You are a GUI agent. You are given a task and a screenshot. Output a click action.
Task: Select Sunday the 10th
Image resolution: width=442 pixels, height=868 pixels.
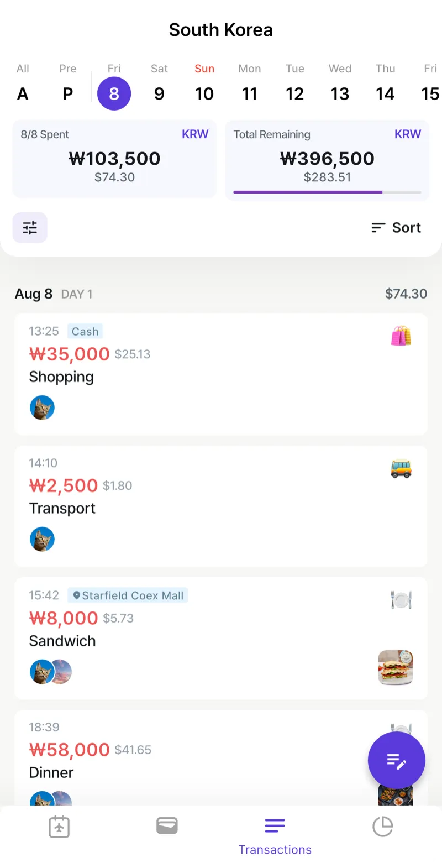(204, 86)
